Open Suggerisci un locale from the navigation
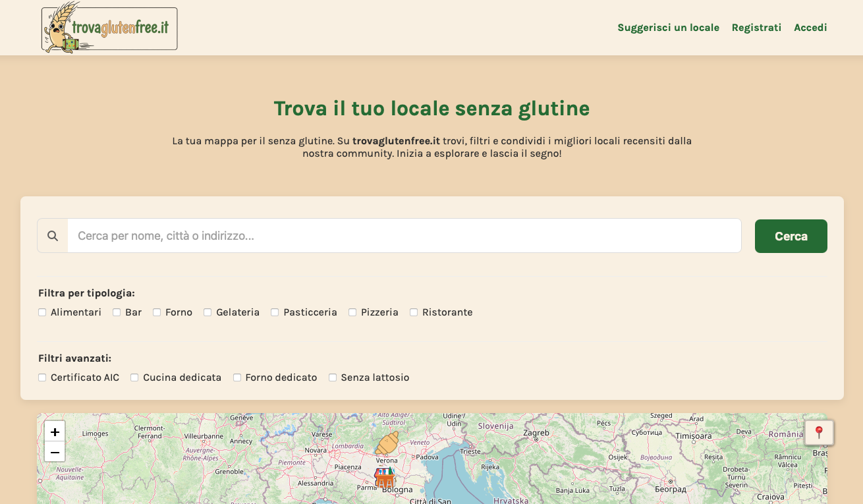This screenshot has width=863, height=504. tap(668, 28)
